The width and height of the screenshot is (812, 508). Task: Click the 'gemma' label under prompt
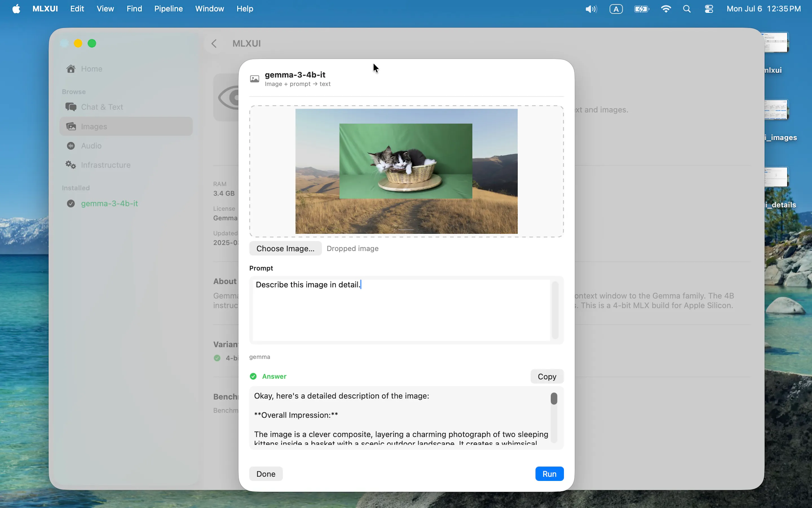click(260, 357)
